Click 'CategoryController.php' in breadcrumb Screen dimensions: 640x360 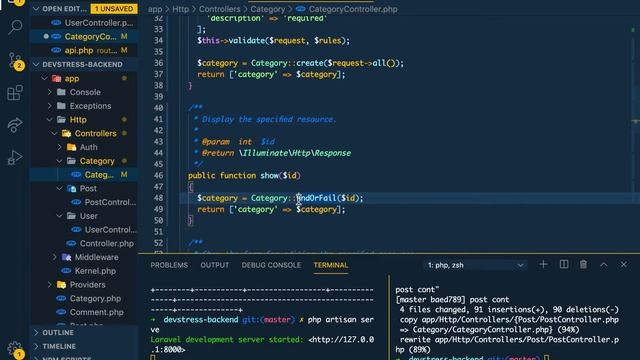coord(353,9)
